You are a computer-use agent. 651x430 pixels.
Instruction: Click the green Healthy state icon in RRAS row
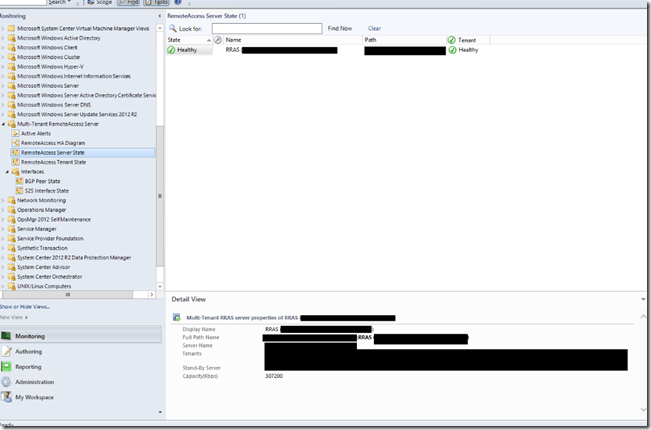point(172,49)
